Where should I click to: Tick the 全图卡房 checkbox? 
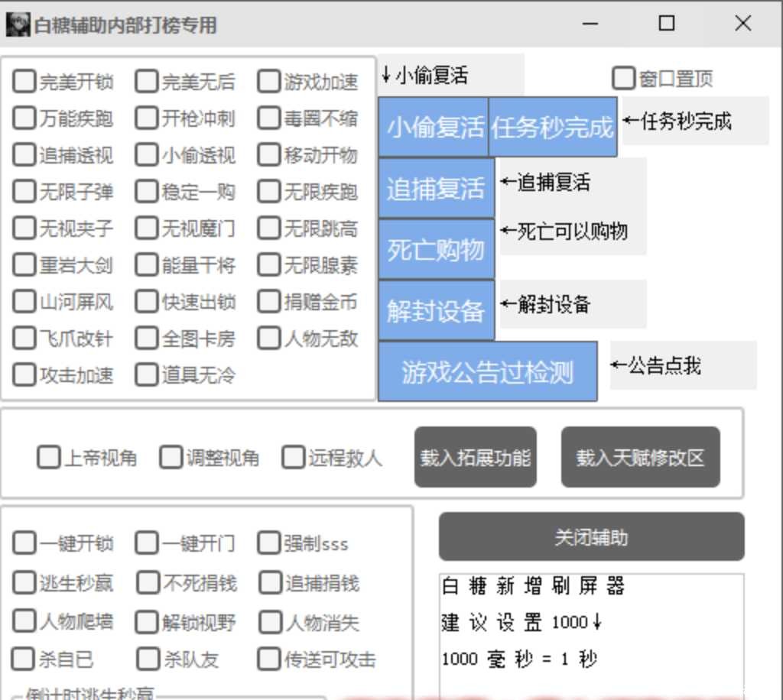coord(146,339)
